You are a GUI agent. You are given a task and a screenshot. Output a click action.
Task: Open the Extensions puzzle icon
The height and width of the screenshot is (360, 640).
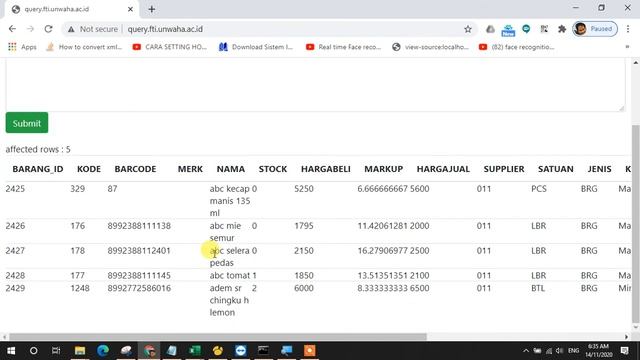click(562, 29)
